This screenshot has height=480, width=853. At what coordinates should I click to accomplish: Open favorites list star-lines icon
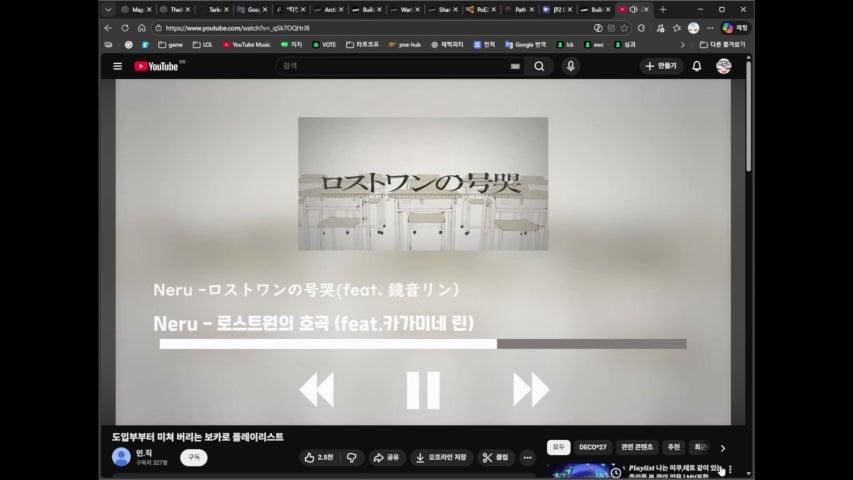(677, 28)
